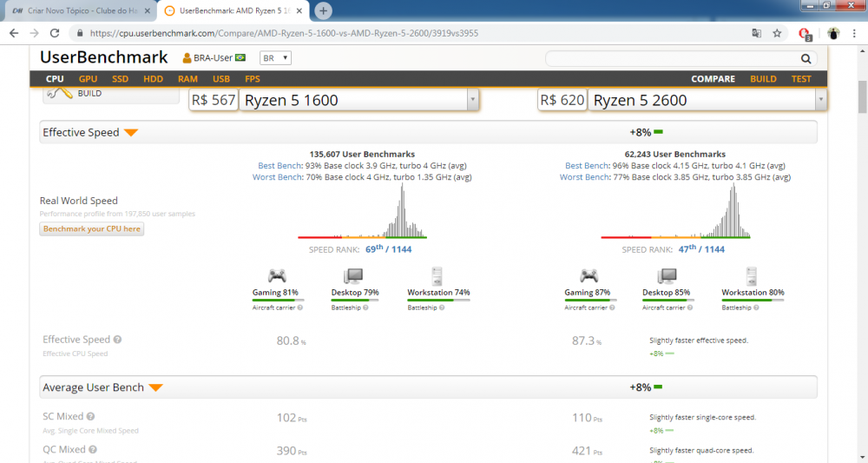The width and height of the screenshot is (868, 463).
Task: Expand the Ryzen 5 1600 selector dropdown
Action: [472, 100]
